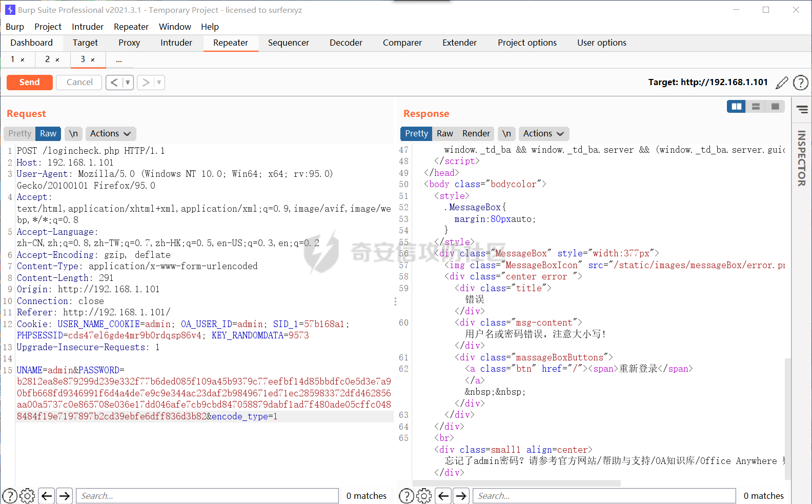Click the Burp Suite logo icon in the title bar

pyautogui.click(x=10, y=10)
